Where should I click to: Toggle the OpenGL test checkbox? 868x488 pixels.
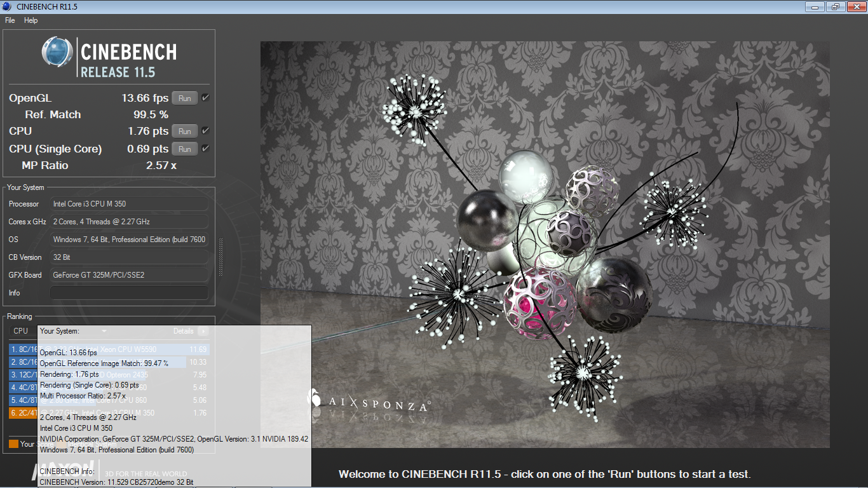[205, 98]
